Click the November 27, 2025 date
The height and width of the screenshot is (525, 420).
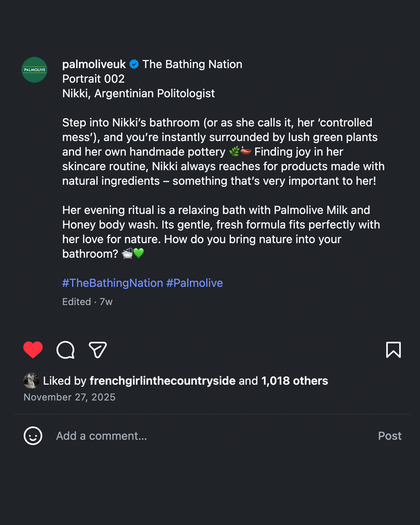tap(69, 397)
